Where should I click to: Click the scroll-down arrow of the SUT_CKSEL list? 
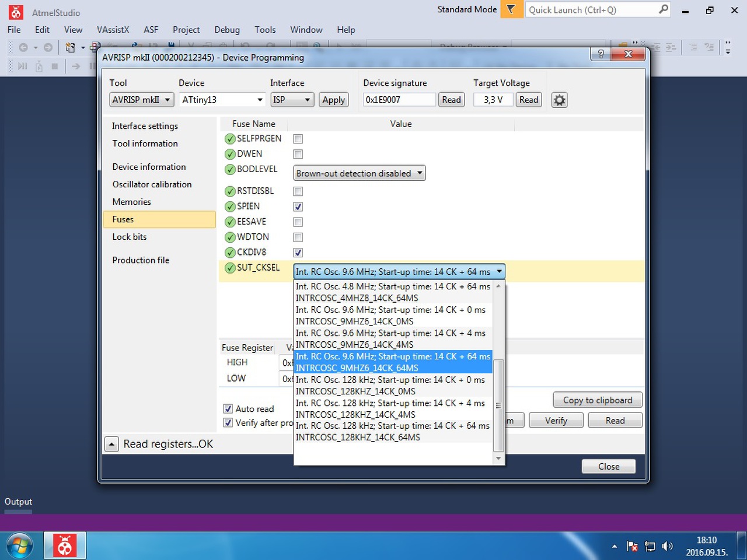498,459
